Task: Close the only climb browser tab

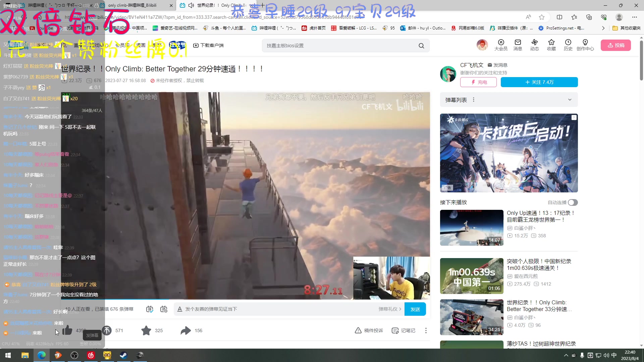Action: pos(171,5)
